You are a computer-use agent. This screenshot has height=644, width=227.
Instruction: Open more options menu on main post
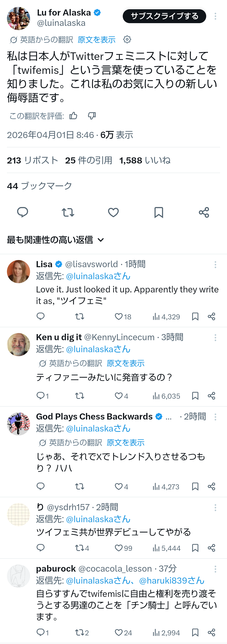tap(215, 16)
